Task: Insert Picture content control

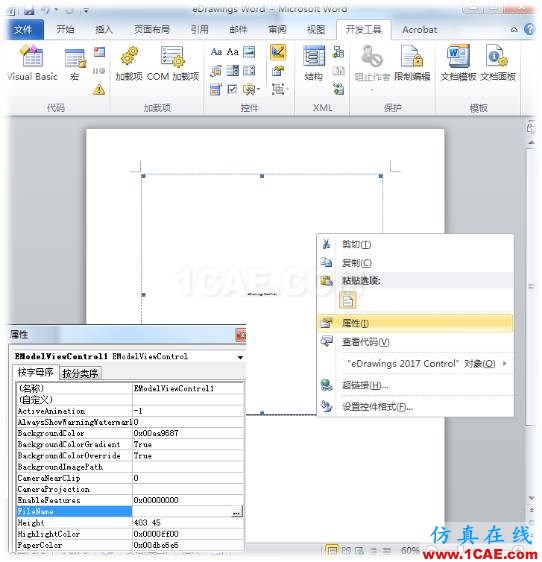Action: coord(249,52)
